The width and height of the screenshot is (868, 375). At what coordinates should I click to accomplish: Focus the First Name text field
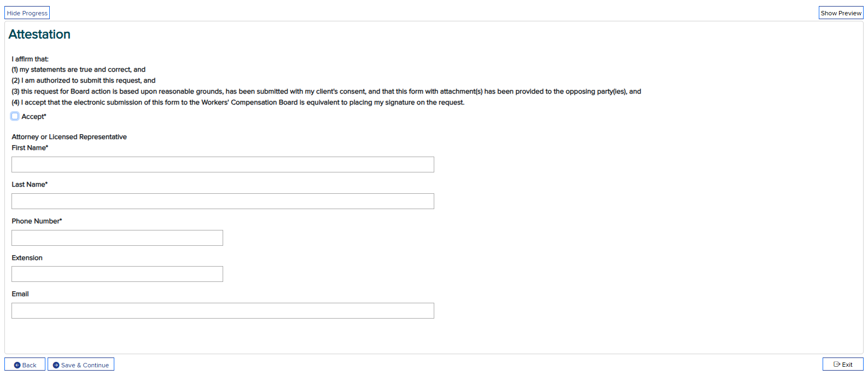point(223,165)
